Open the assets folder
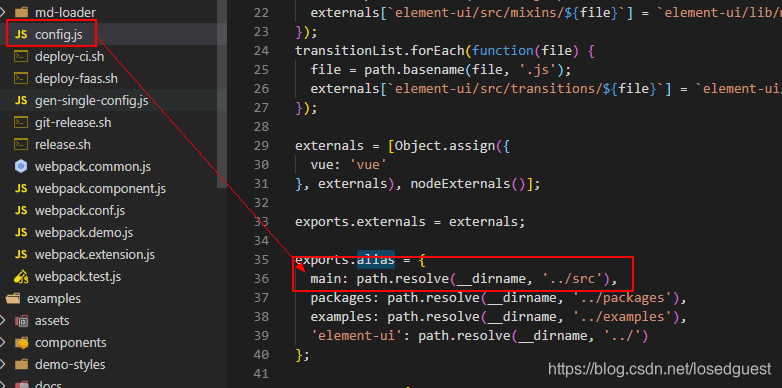782x388 pixels. coord(52,320)
